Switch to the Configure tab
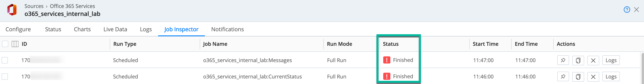The height and width of the screenshot is (84, 644). [18, 29]
